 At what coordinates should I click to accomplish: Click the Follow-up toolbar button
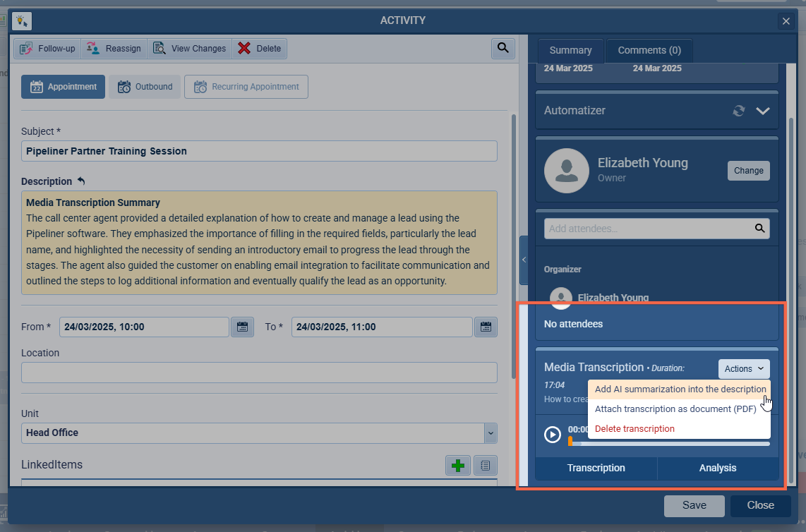(47, 49)
